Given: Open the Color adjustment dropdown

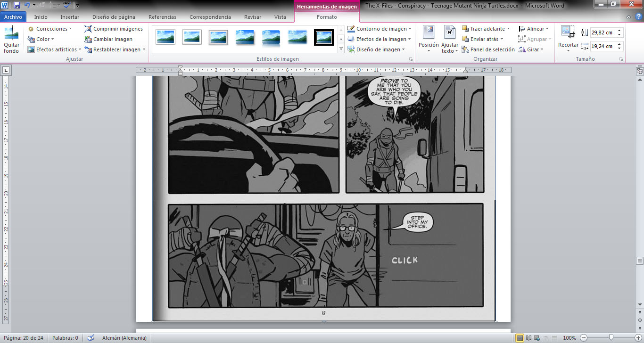Looking at the screenshot, I should coord(41,39).
